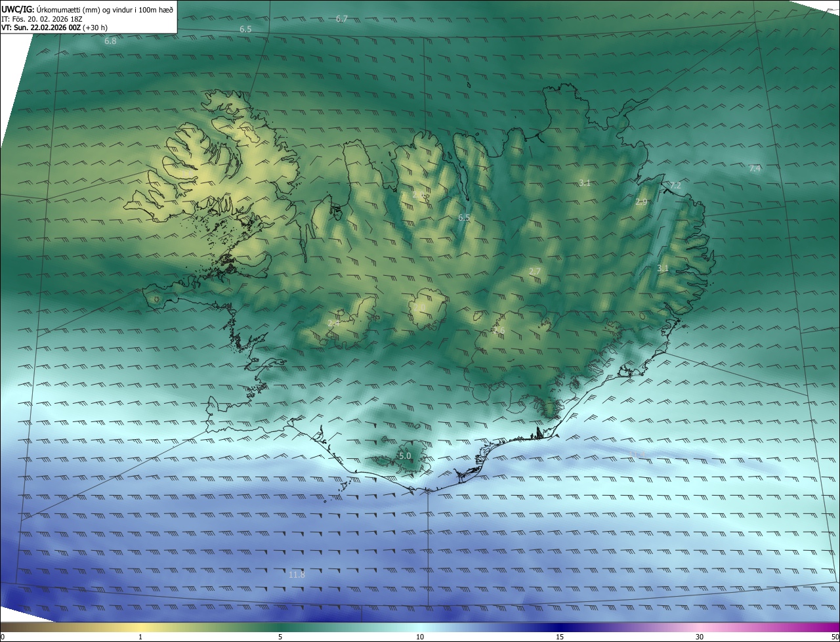Pick the dark green colour above scale label 5
Screen dimensions: 840x642
[280, 627]
